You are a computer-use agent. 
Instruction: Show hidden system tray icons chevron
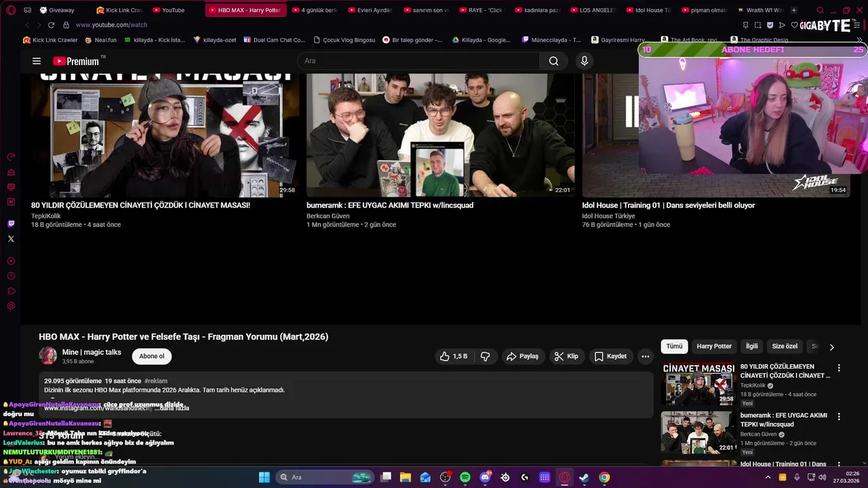click(x=768, y=477)
